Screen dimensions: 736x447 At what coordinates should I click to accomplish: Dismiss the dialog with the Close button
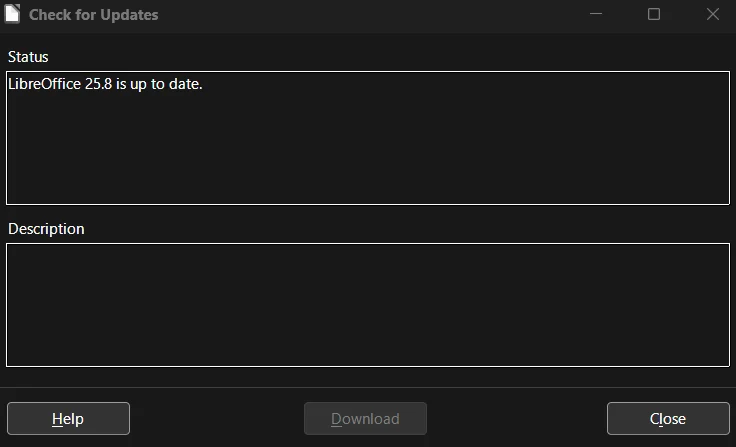(x=668, y=418)
